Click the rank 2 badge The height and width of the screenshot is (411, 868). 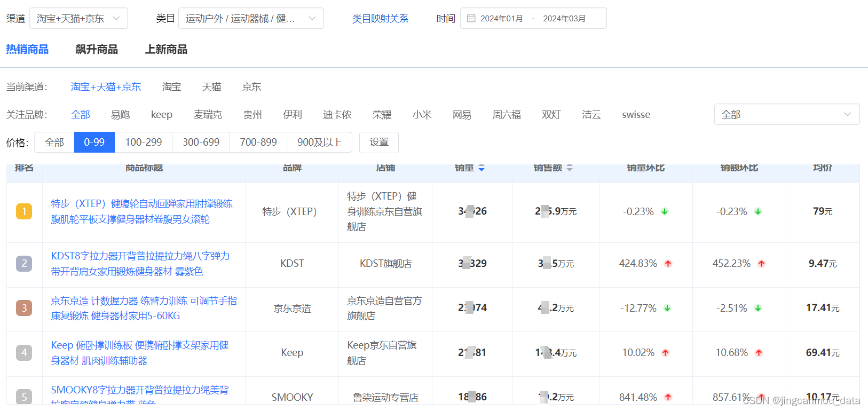click(x=24, y=263)
